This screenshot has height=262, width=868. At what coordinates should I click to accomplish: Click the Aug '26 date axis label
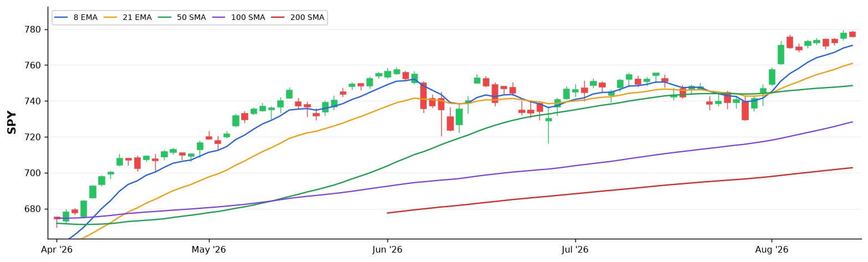click(x=772, y=250)
